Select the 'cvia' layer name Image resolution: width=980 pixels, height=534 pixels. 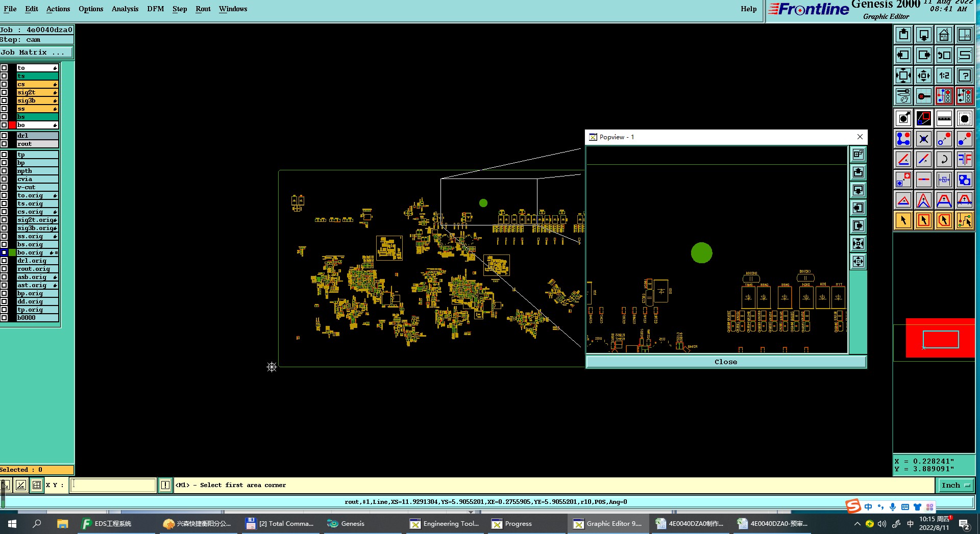point(37,179)
